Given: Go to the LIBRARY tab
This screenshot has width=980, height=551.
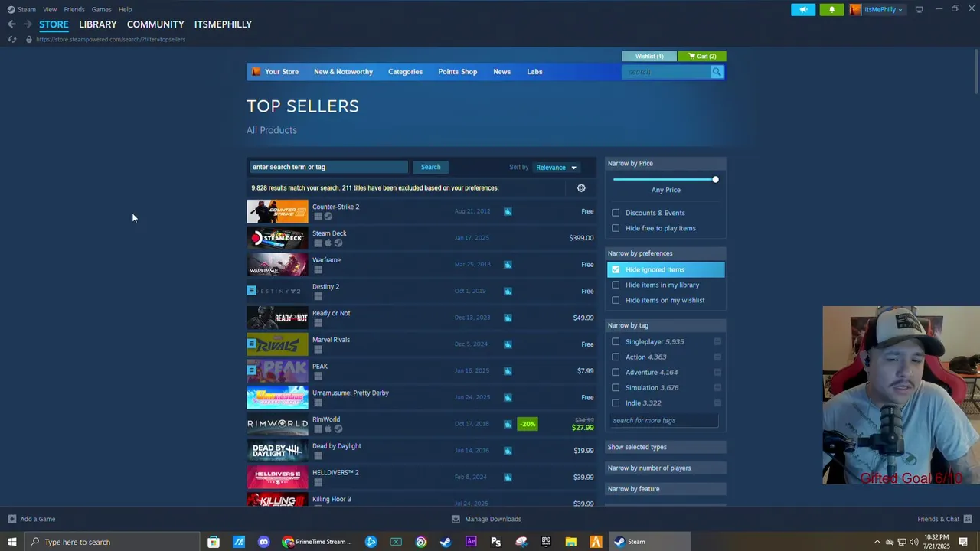Looking at the screenshot, I should coord(98,24).
